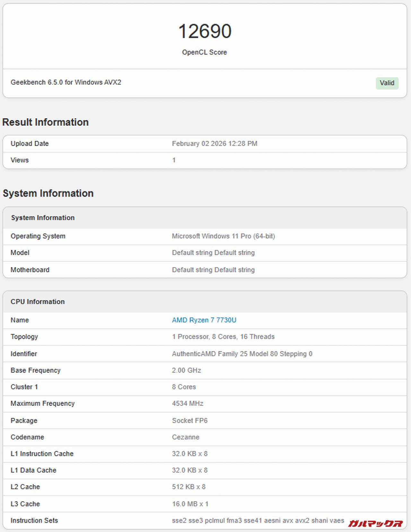Click the Cezanne codename value
This screenshot has width=411, height=532.
pos(186,437)
